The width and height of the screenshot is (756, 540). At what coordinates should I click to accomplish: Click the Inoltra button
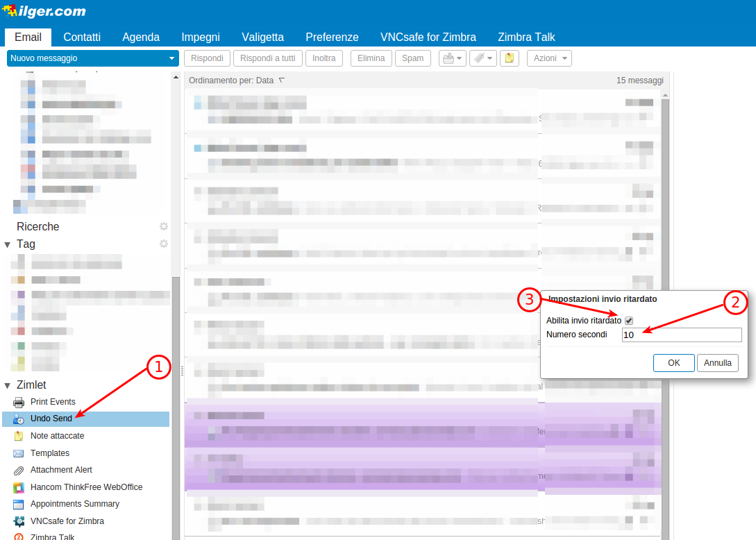click(x=324, y=58)
